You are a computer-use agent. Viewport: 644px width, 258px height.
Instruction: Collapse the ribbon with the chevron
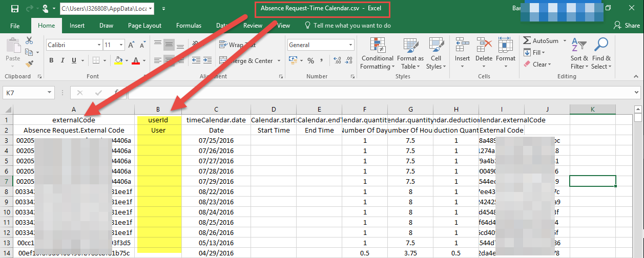click(x=635, y=76)
